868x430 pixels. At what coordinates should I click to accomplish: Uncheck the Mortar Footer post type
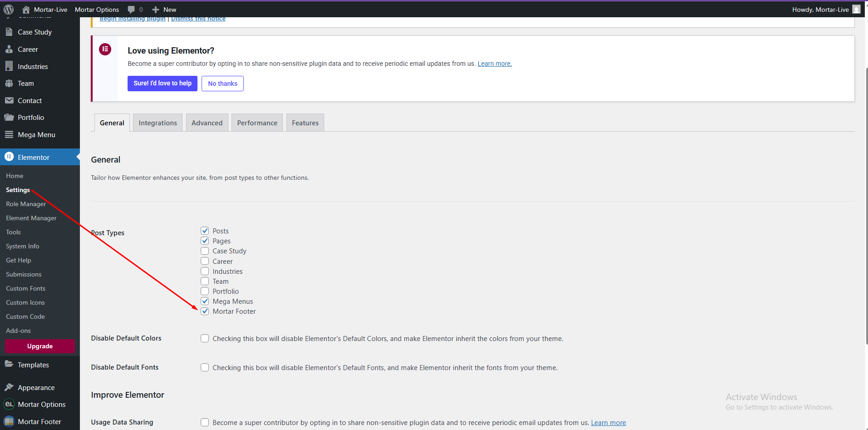tap(205, 311)
